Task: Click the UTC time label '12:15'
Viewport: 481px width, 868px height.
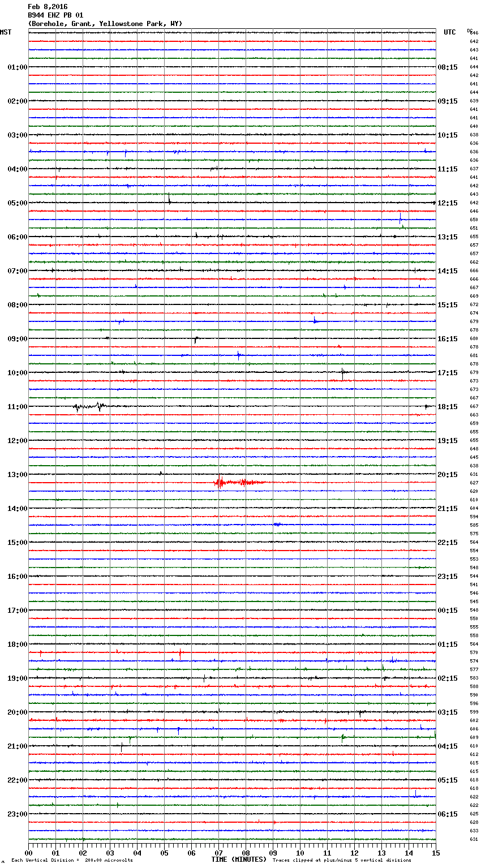Action: coord(448,203)
